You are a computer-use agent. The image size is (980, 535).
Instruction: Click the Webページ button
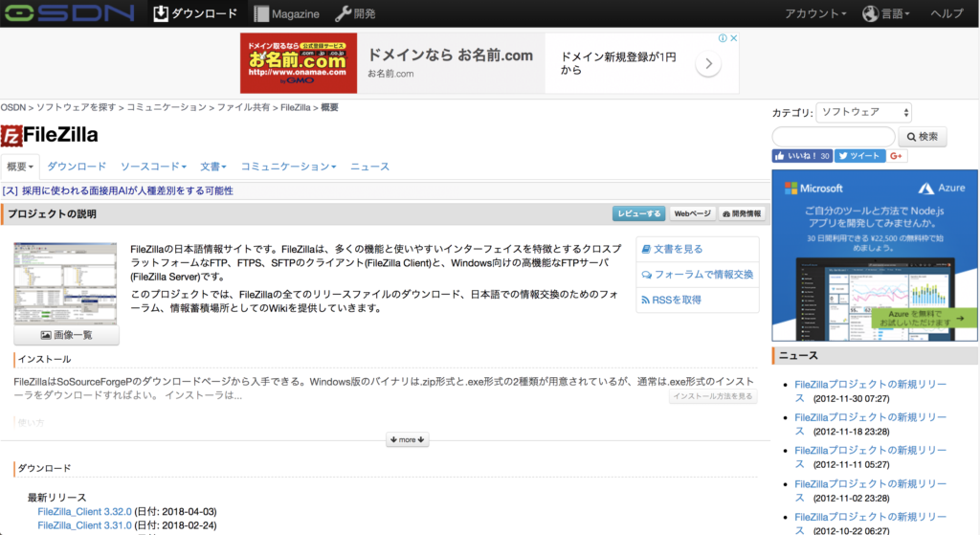tap(692, 213)
